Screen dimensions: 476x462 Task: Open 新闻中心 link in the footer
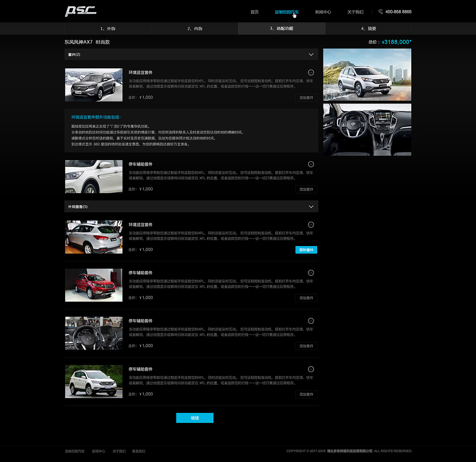(99, 451)
